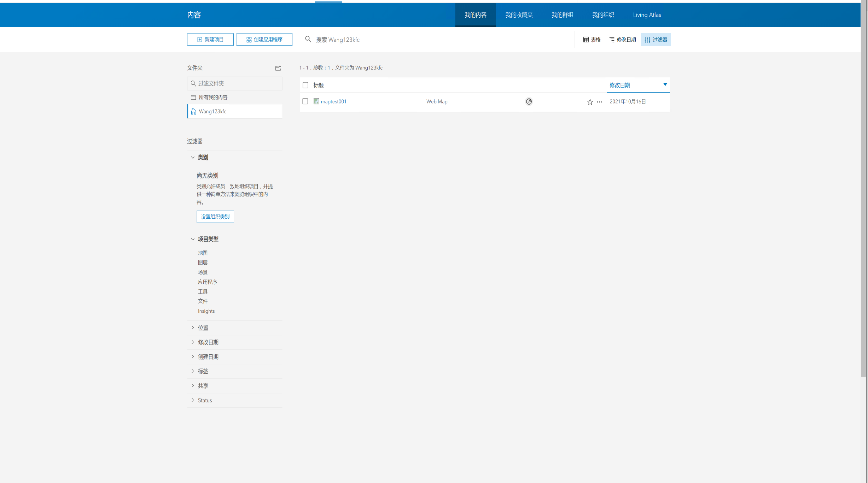Filter by item type 工具

[203, 291]
